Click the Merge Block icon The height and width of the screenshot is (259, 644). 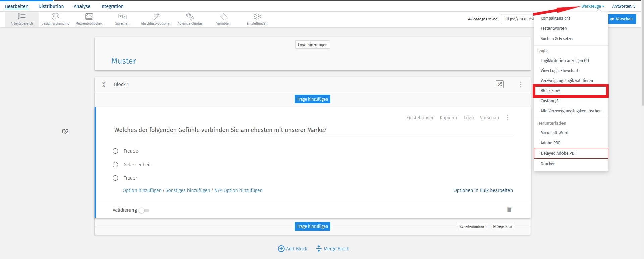(319, 249)
